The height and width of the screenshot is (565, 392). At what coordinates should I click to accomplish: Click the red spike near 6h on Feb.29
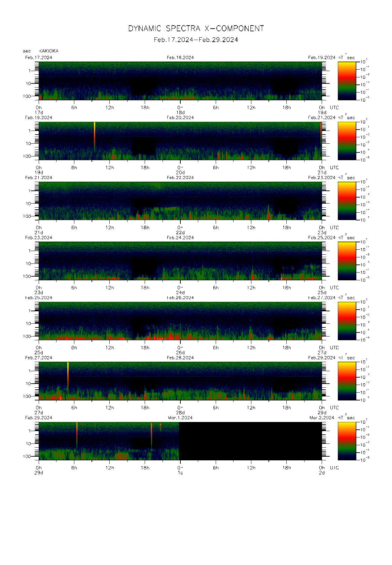click(77, 435)
